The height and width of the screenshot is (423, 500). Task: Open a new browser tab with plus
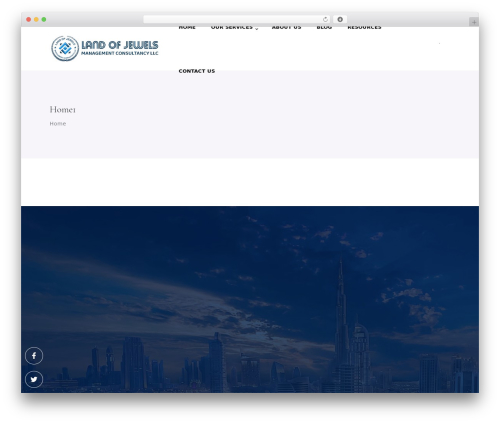474,22
